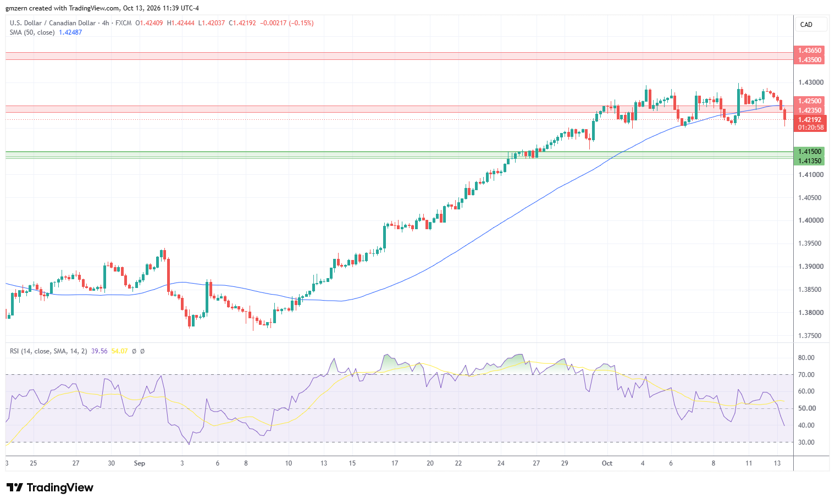Viewport: 835px width, 504px height.
Task: Click the 1.37500 price axis tick
Action: pyautogui.click(x=811, y=336)
